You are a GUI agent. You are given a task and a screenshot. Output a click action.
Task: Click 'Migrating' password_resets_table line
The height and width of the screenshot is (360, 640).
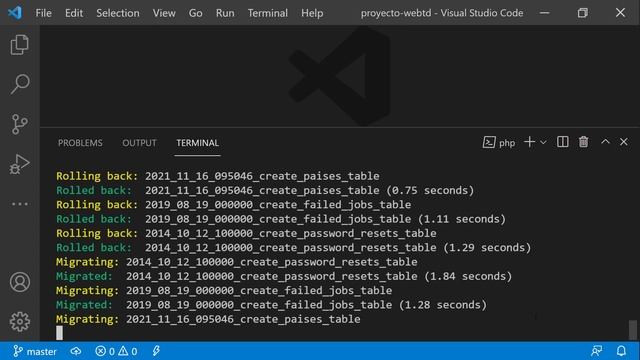[237, 262]
